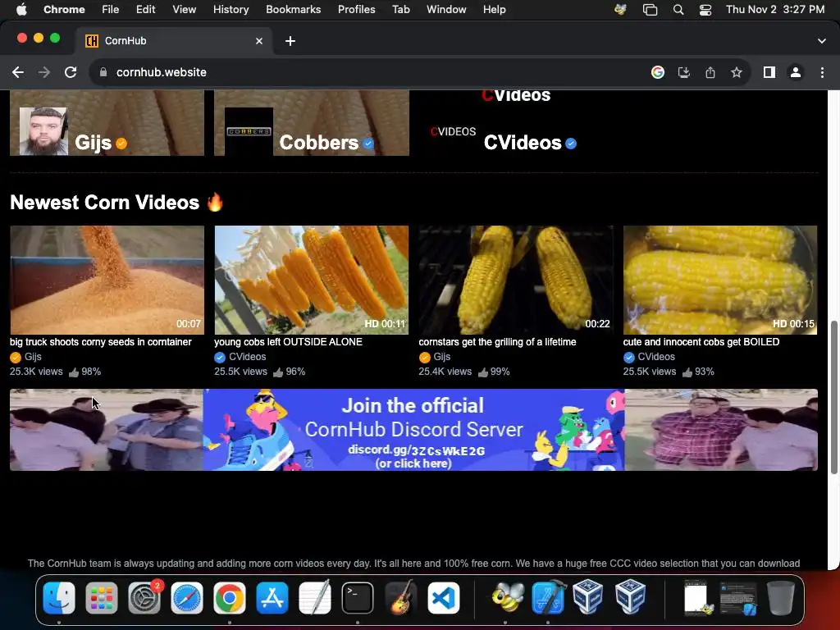Click the date and time in menu bar

point(775,10)
